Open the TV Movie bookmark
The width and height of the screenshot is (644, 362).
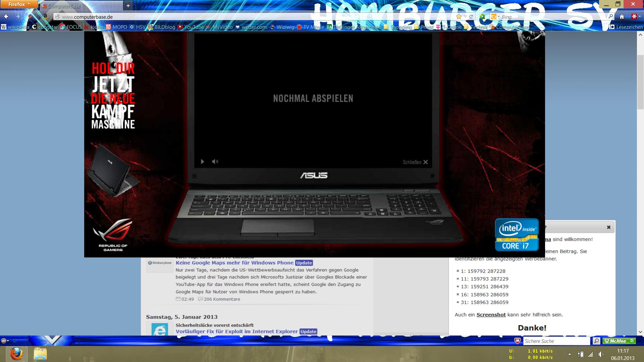point(310,27)
